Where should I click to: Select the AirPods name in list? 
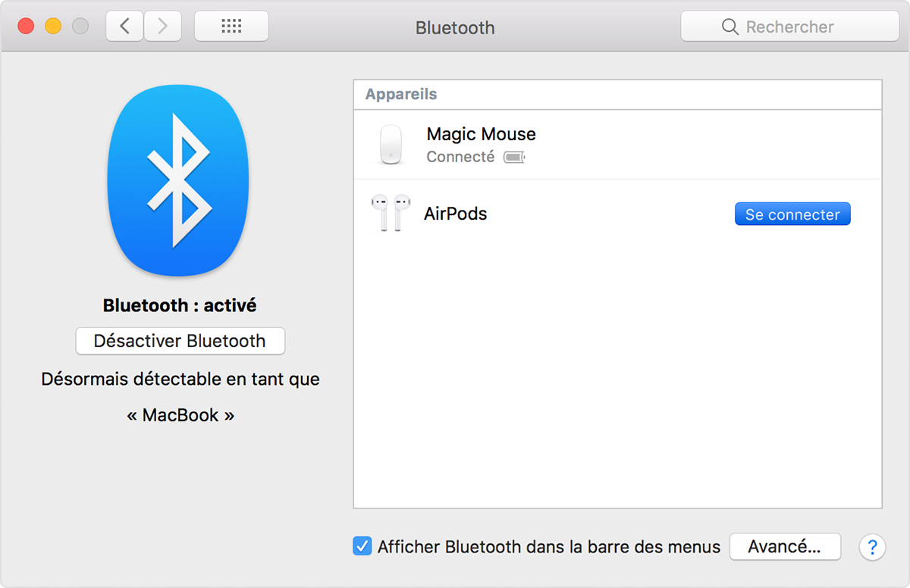pos(455,214)
